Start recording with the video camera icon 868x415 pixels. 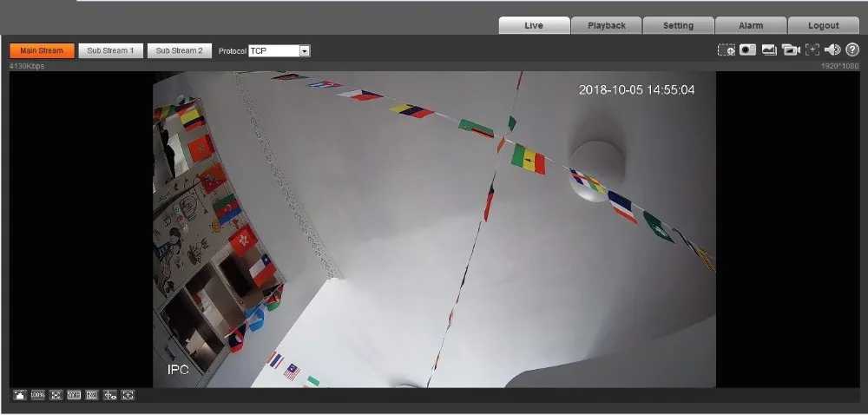791,49
